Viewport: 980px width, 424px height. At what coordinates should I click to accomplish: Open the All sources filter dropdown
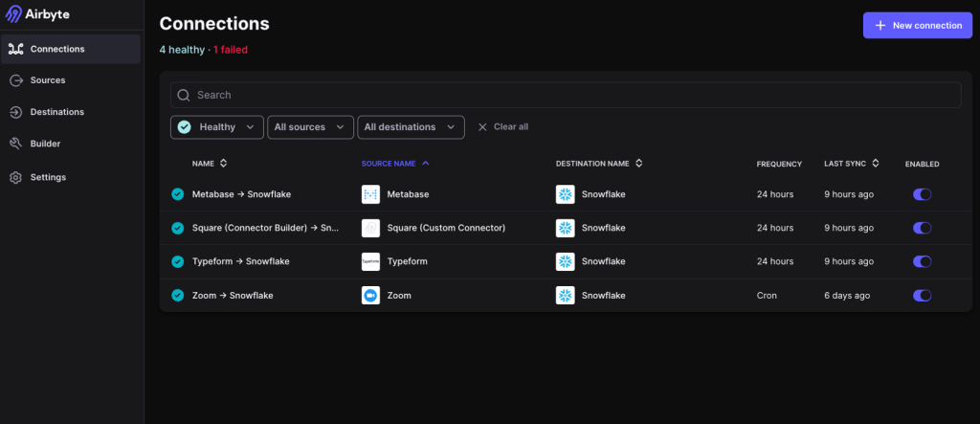pyautogui.click(x=311, y=127)
